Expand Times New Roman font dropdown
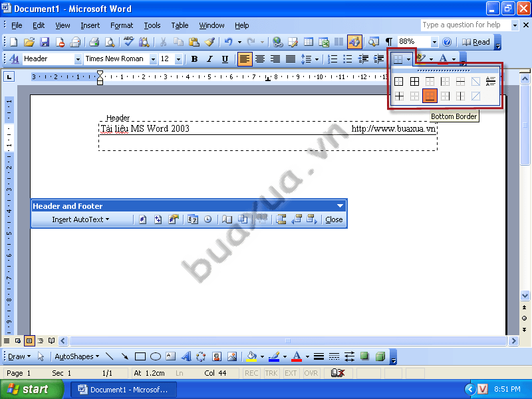532x399 pixels. [153, 59]
